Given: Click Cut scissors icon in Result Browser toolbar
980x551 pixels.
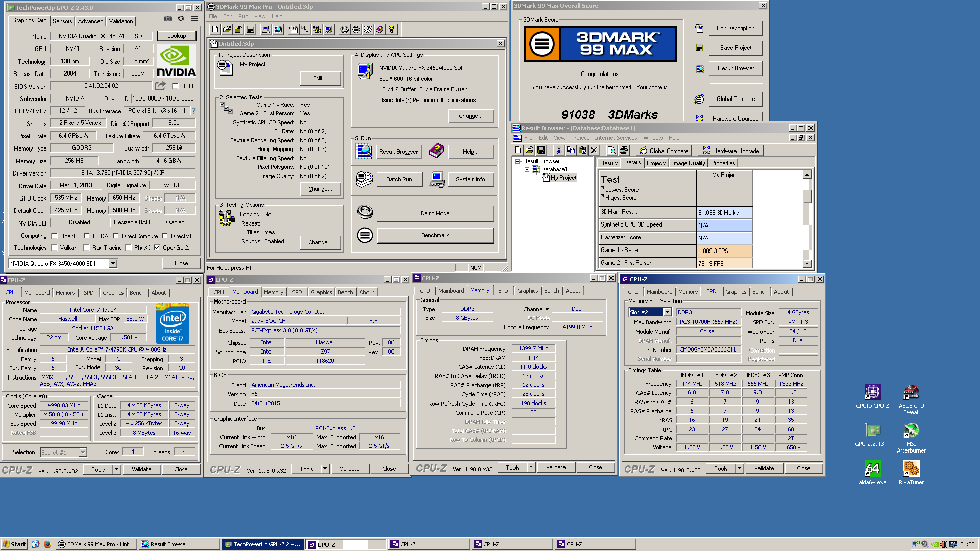Looking at the screenshot, I should coord(559,151).
